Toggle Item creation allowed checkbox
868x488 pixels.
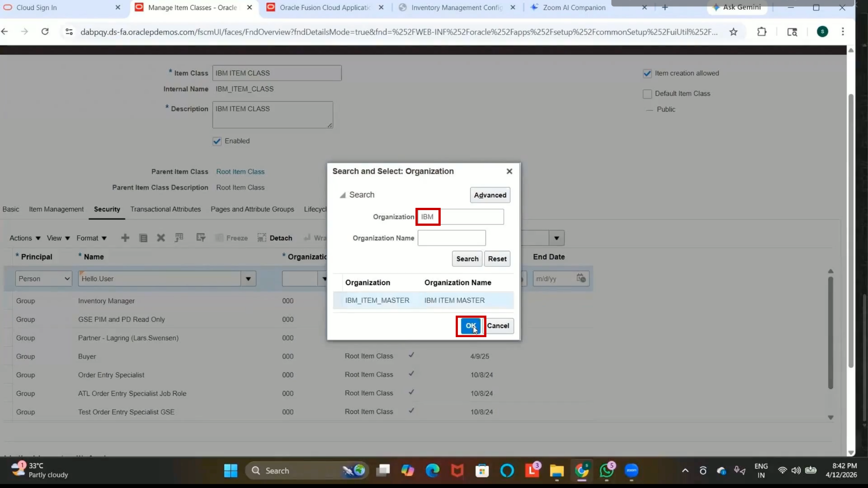coord(647,74)
